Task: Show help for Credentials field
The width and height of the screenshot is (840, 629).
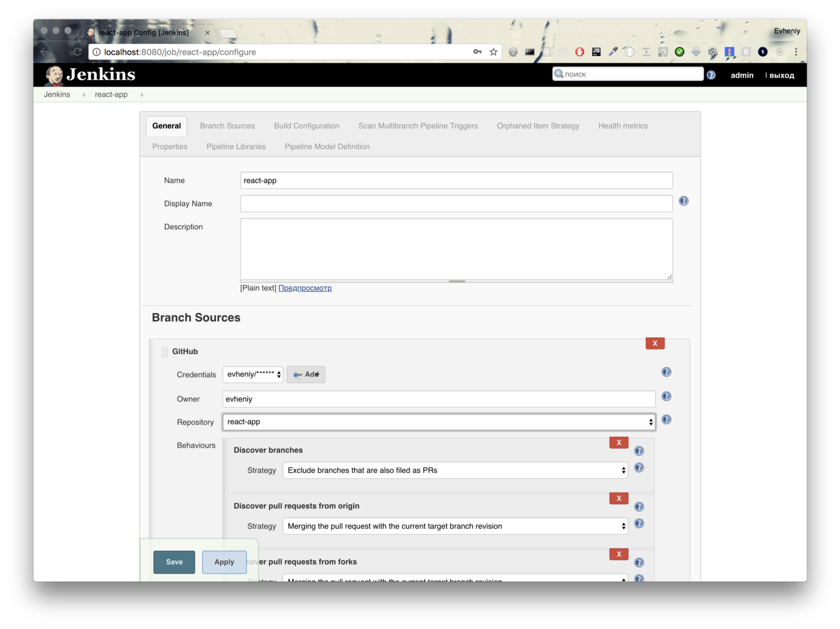Action: point(666,372)
